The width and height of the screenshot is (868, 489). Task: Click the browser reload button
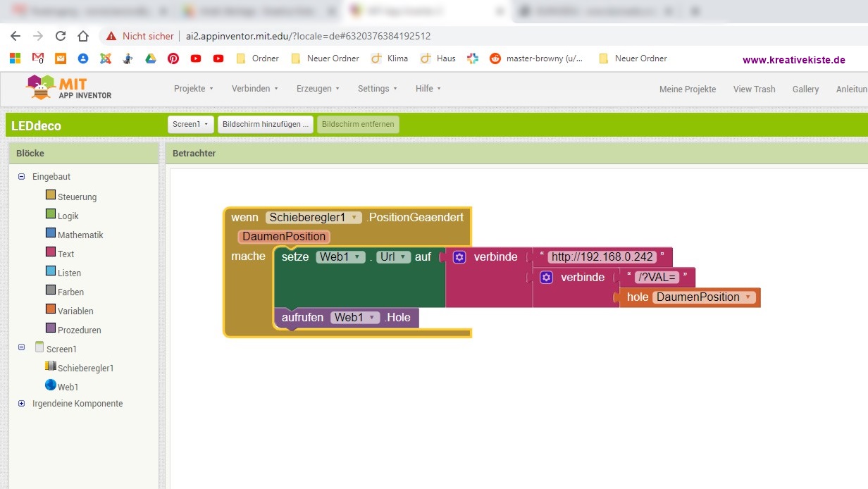pos(61,36)
